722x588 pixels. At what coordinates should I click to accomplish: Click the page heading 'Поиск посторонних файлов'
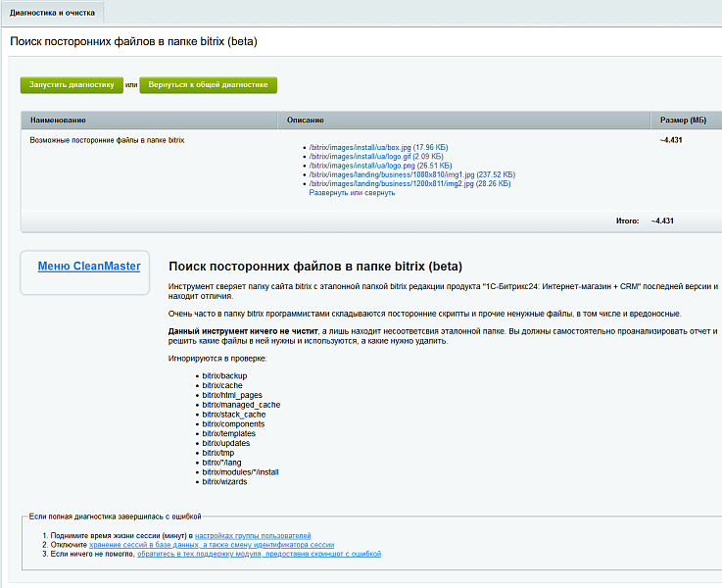[x=133, y=42]
